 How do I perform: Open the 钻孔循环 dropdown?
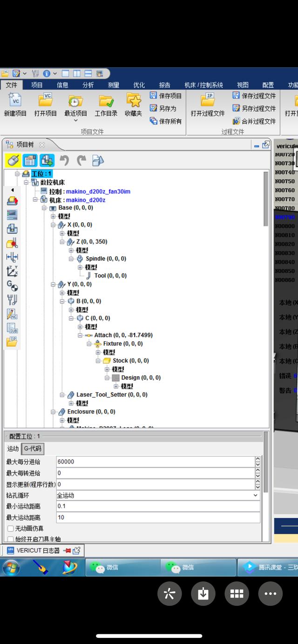(x=255, y=496)
